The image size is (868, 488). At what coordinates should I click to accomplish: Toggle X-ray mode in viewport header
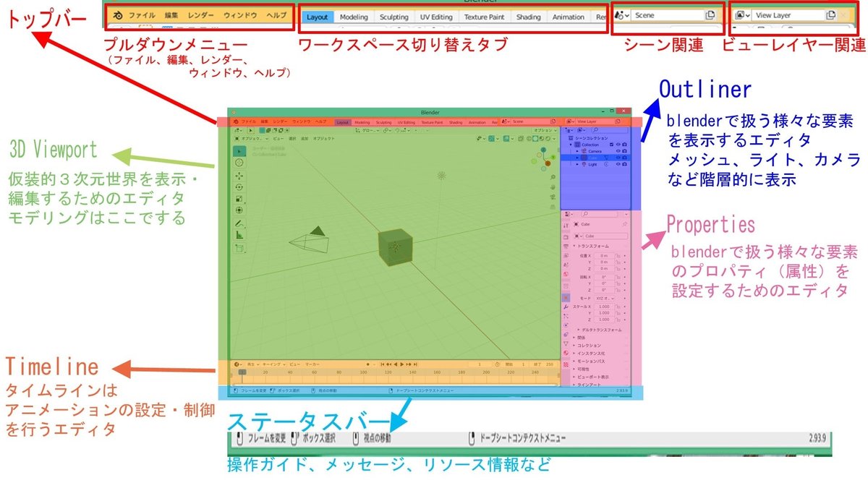(x=521, y=138)
